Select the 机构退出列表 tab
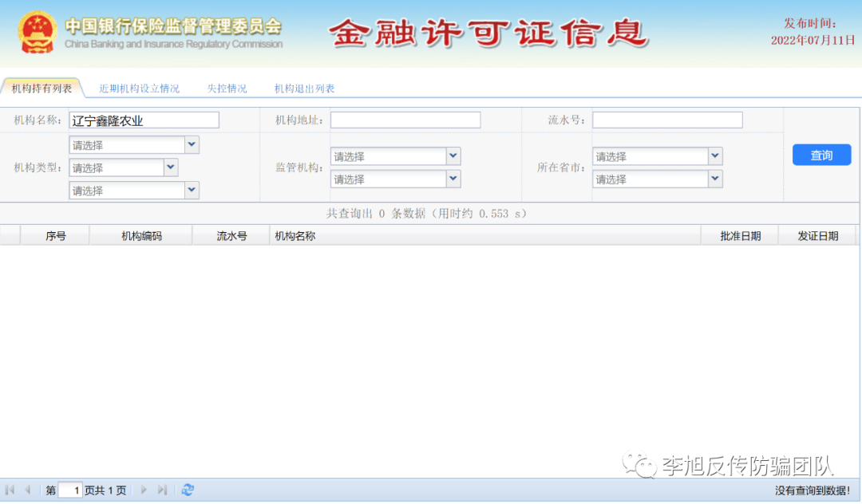 tap(304, 89)
